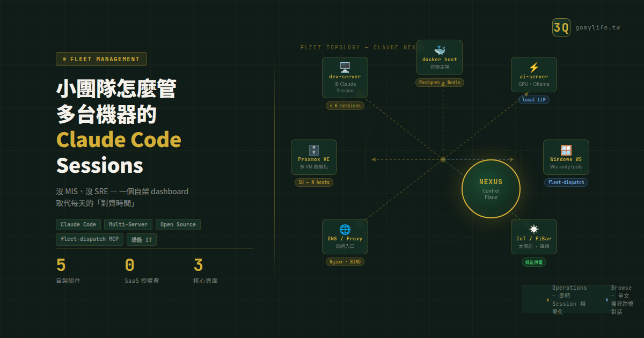
Task: Click the IoT / PiBar sun icon
Action: 534,230
